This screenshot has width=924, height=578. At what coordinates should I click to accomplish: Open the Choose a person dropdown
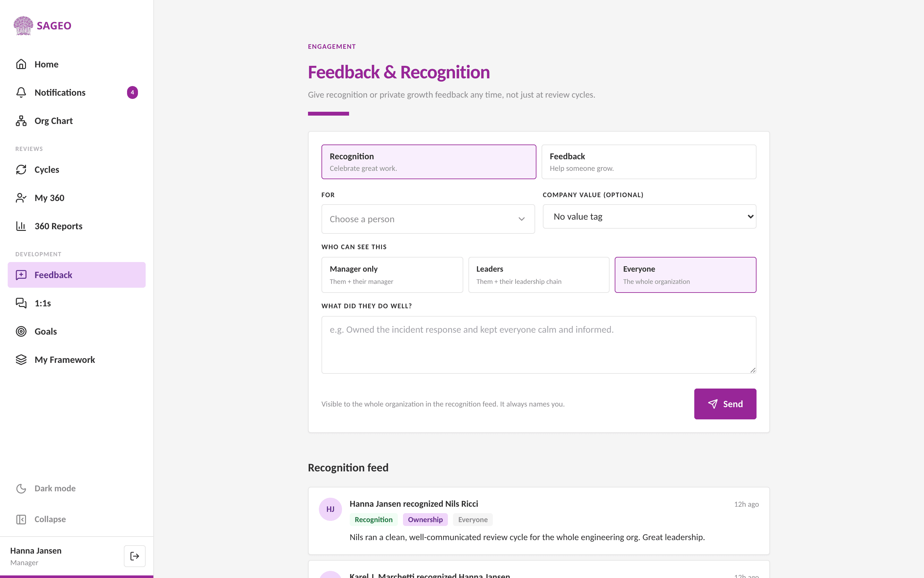[428, 219]
